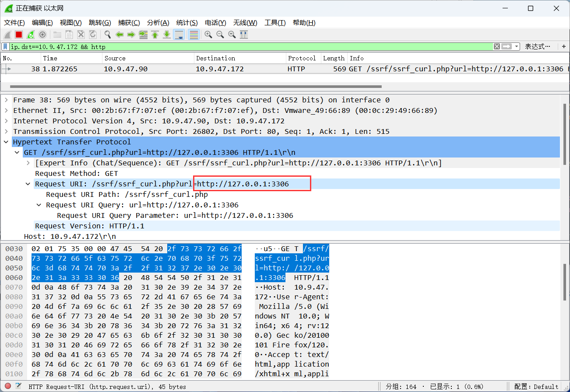
Task: Open the 捕获(C) menu
Action: [129, 23]
